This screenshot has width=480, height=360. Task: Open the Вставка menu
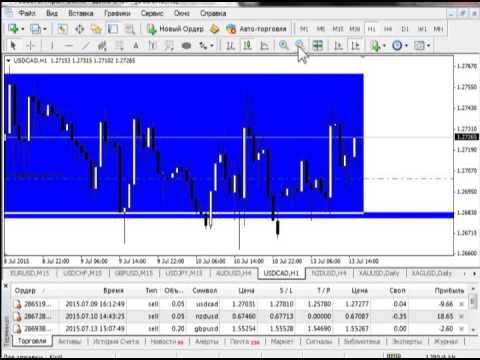(x=81, y=13)
